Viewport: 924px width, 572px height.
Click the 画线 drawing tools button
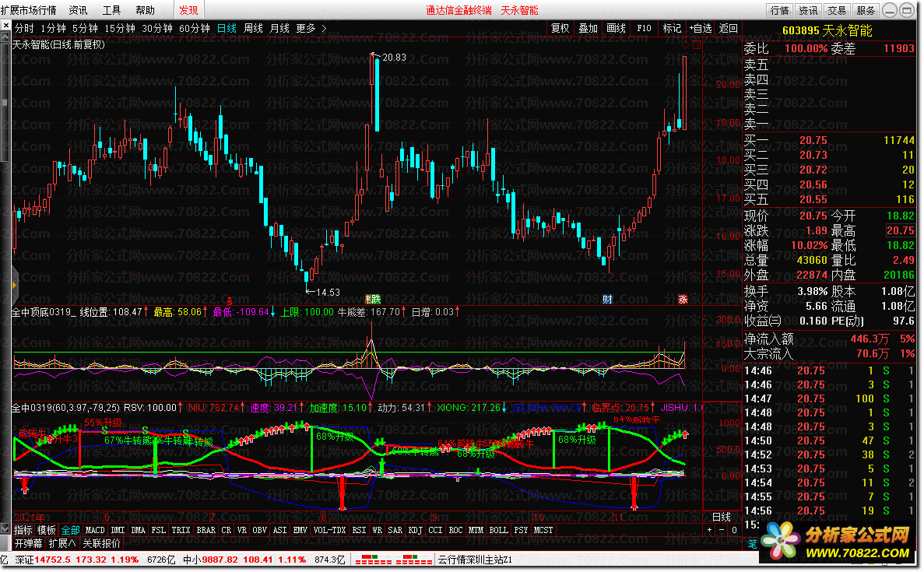tap(616, 28)
